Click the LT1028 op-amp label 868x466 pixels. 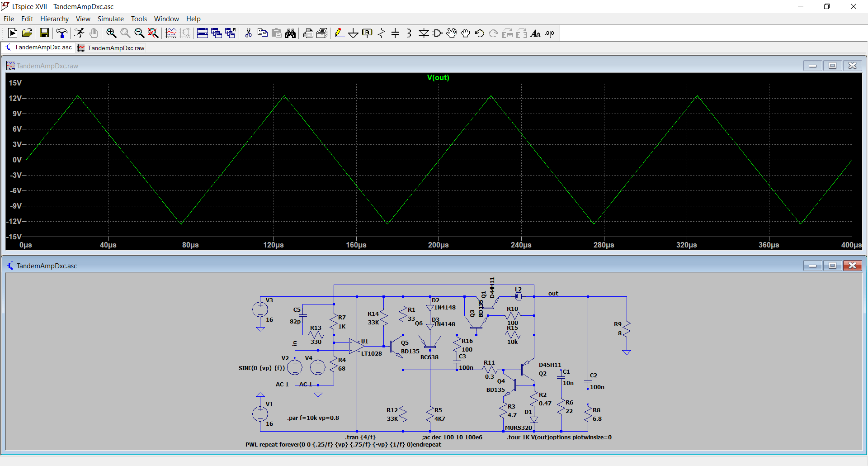click(372, 353)
